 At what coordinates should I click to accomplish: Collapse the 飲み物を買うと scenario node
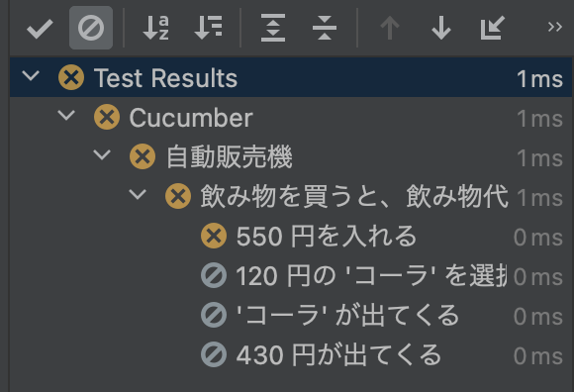click(x=138, y=194)
